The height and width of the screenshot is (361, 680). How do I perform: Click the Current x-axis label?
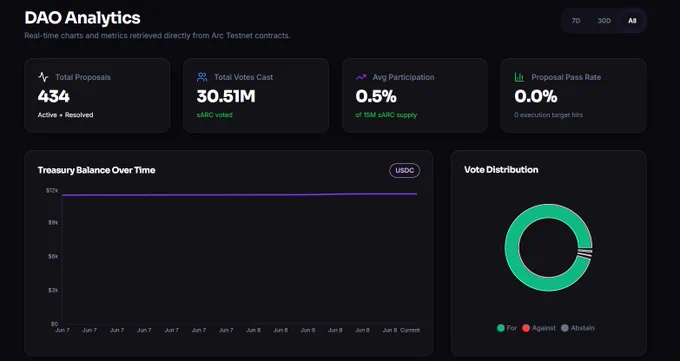tap(410, 330)
